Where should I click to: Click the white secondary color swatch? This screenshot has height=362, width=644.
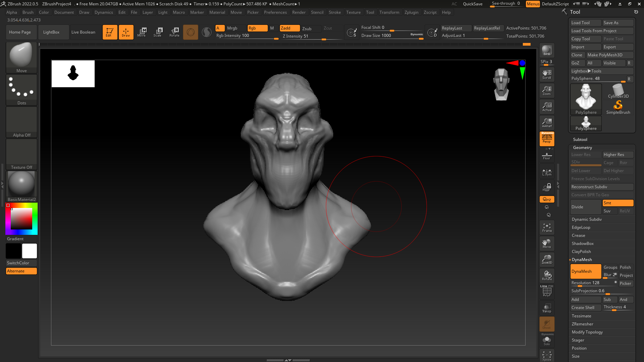pyautogui.click(x=30, y=251)
